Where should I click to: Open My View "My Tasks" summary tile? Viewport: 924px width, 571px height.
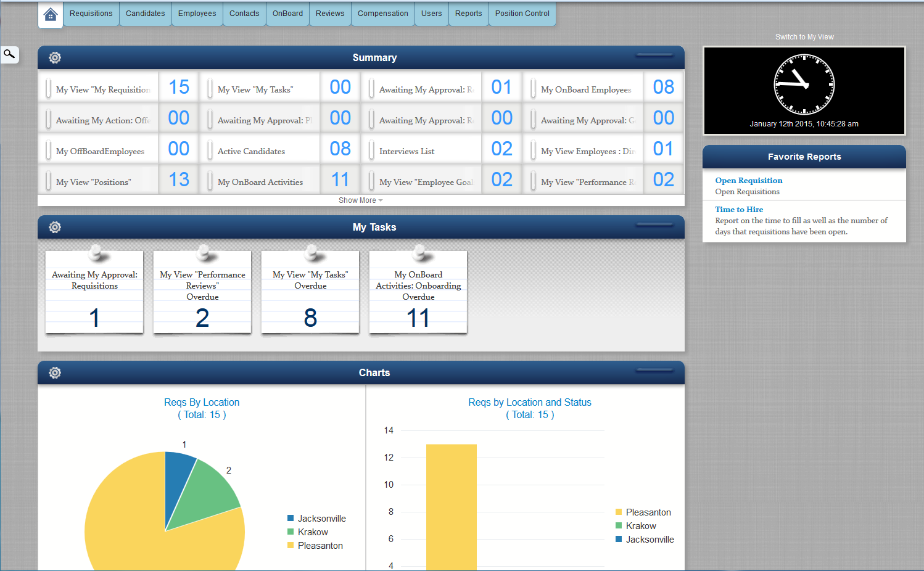click(x=280, y=87)
